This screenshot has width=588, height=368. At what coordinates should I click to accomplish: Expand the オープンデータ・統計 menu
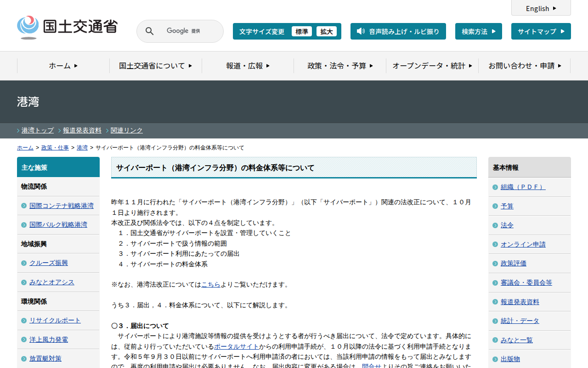[432, 66]
